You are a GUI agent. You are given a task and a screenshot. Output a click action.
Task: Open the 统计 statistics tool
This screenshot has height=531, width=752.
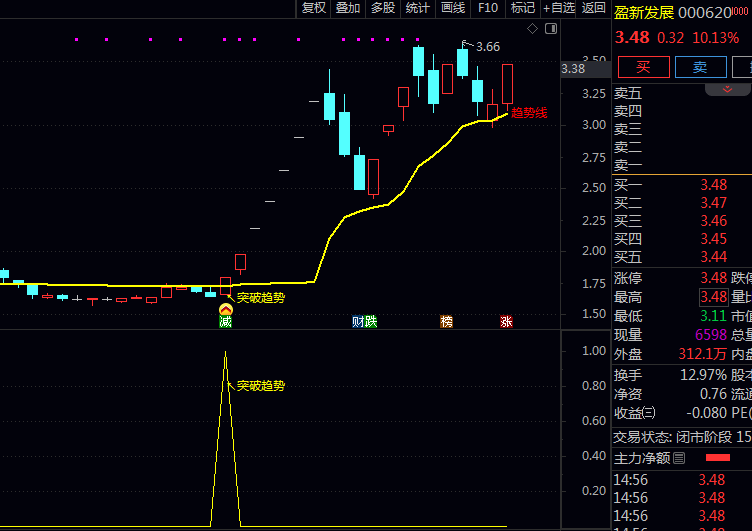click(x=418, y=8)
